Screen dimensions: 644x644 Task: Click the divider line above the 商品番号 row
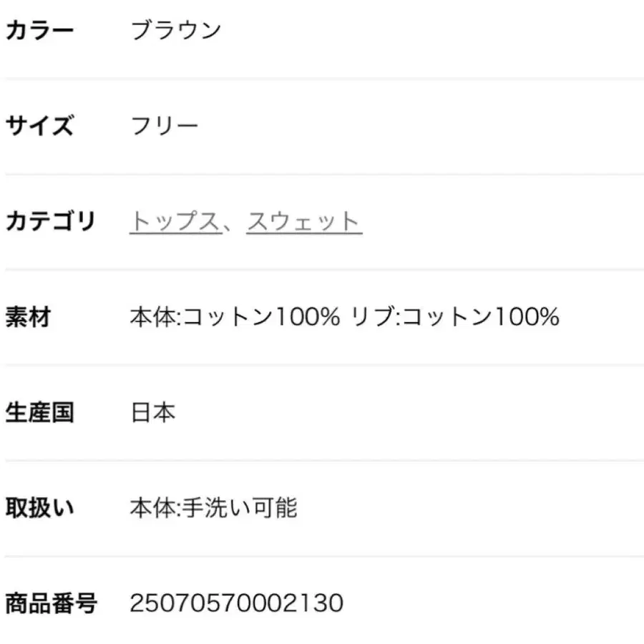[x=322, y=556]
